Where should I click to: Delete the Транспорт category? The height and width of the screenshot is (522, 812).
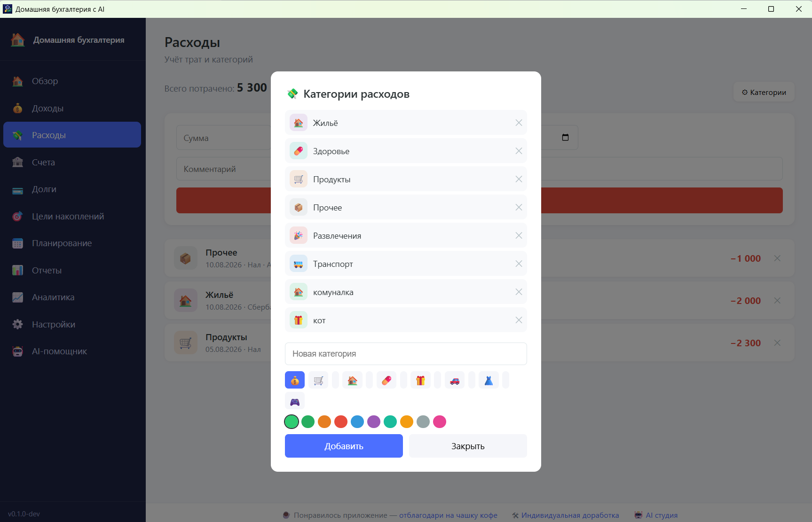519,264
